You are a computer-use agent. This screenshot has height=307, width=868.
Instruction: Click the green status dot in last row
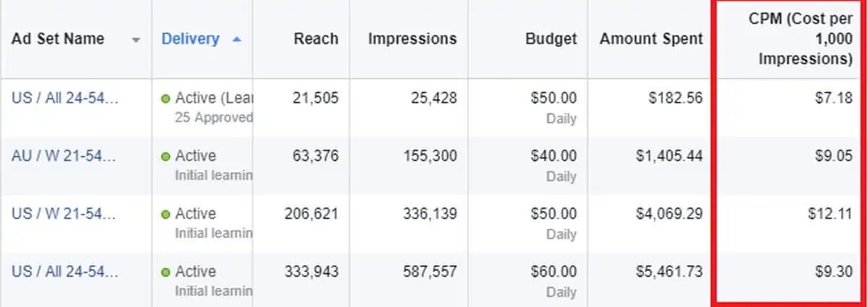[166, 272]
